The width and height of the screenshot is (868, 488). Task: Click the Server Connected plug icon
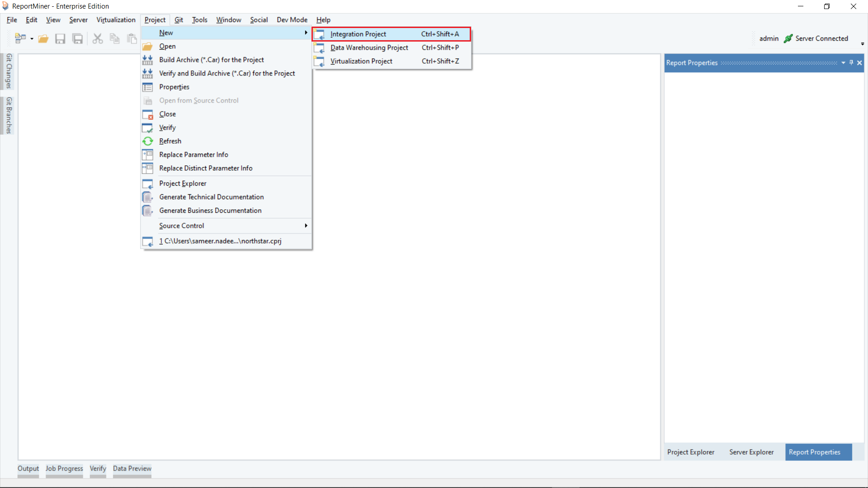tap(788, 39)
